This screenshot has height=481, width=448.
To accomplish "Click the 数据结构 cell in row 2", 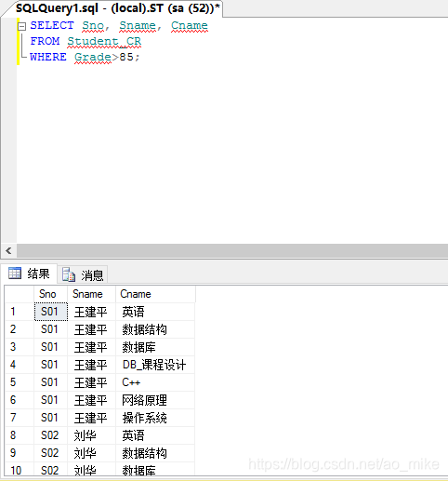I will [x=155, y=329].
